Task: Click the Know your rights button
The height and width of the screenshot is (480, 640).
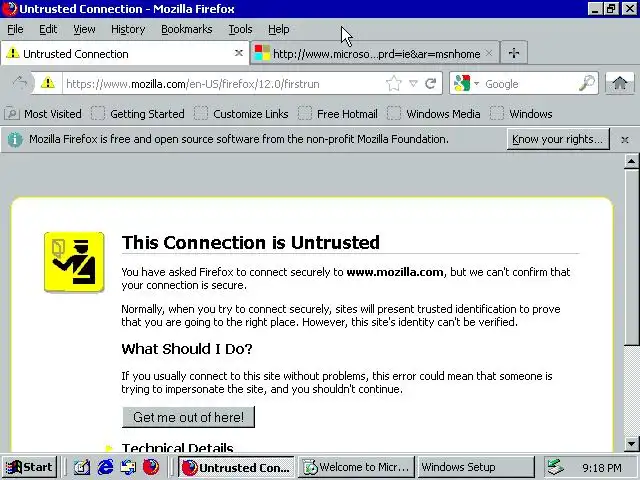Action: point(558,139)
